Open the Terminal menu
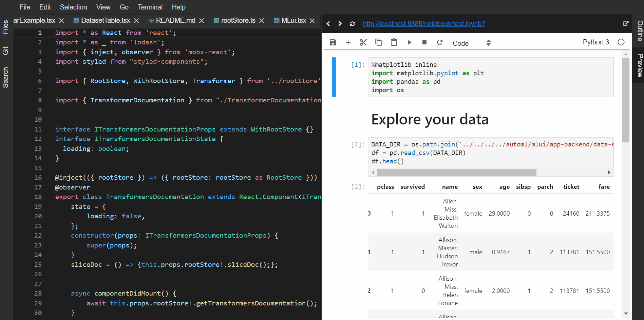 (x=150, y=7)
